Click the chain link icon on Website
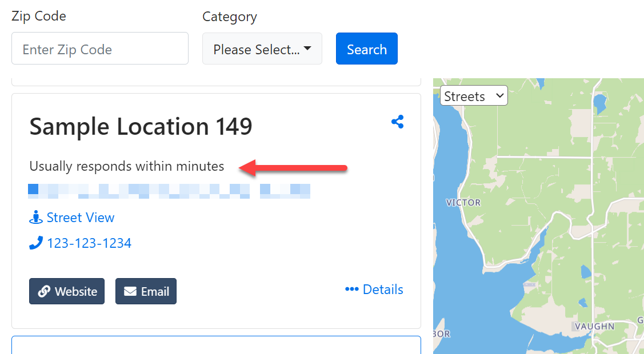The image size is (644, 354). point(44,291)
